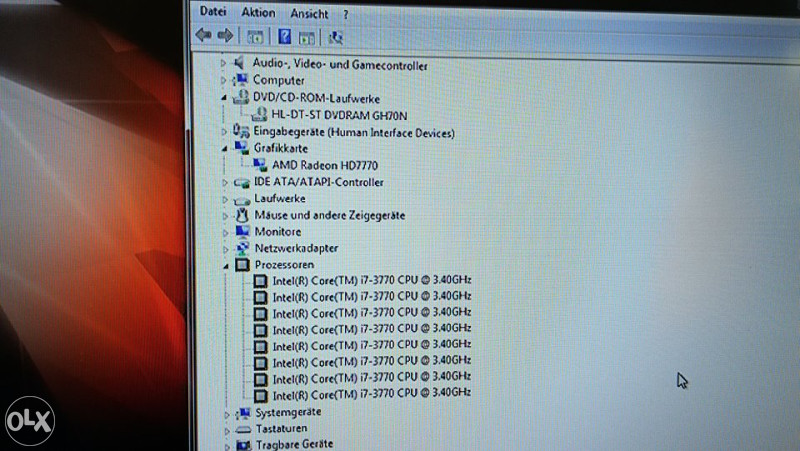Expand the IDE ATA/ATAPI-Controller node

coord(224,182)
